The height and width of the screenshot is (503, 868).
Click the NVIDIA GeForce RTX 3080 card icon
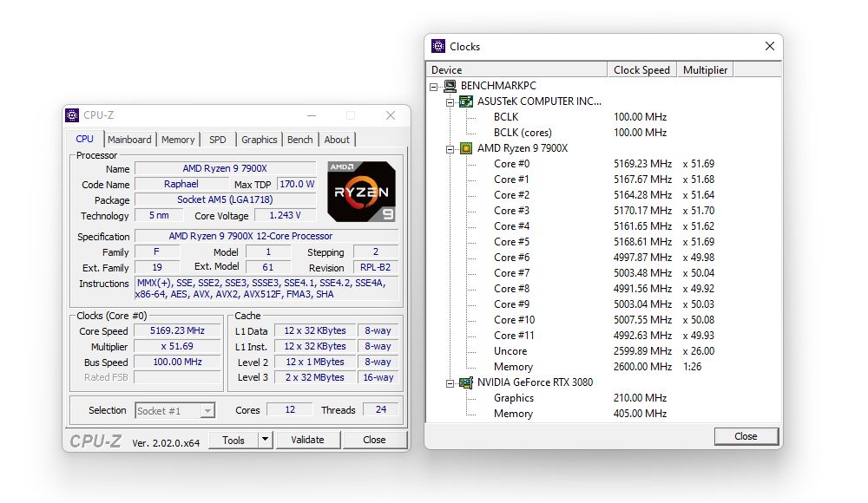point(466,382)
